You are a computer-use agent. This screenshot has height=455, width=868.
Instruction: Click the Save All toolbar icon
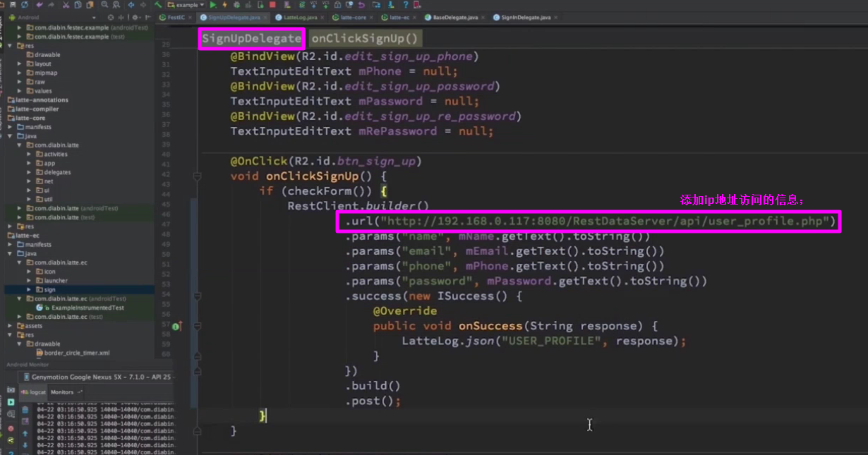[x=13, y=5]
